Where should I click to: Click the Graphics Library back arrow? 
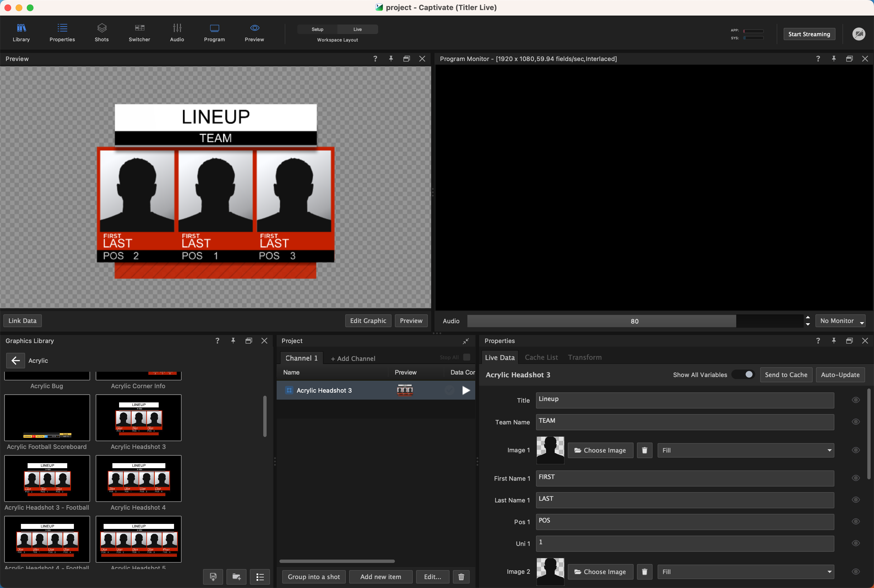click(15, 360)
